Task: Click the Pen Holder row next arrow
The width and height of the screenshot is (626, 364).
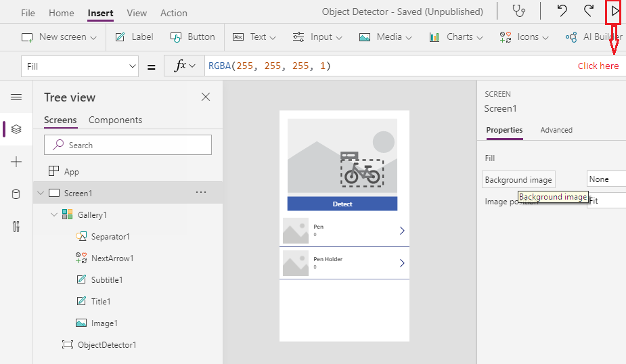Action: [x=402, y=263]
